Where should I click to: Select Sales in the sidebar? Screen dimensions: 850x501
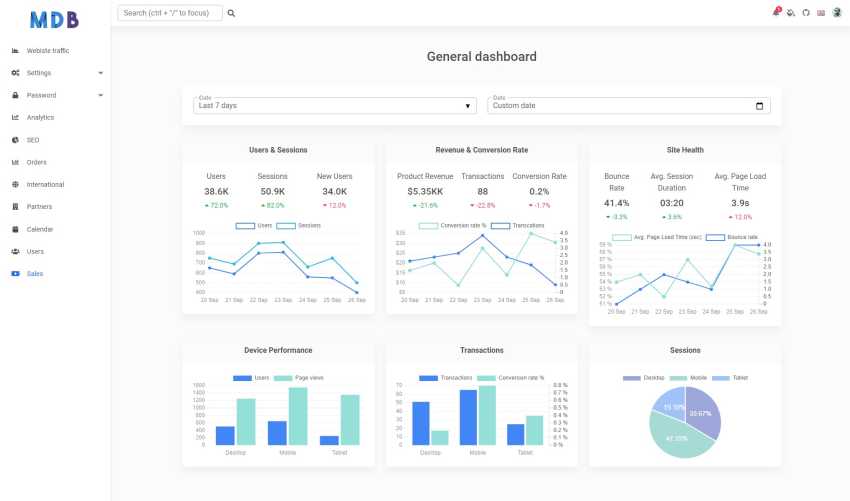click(x=35, y=274)
